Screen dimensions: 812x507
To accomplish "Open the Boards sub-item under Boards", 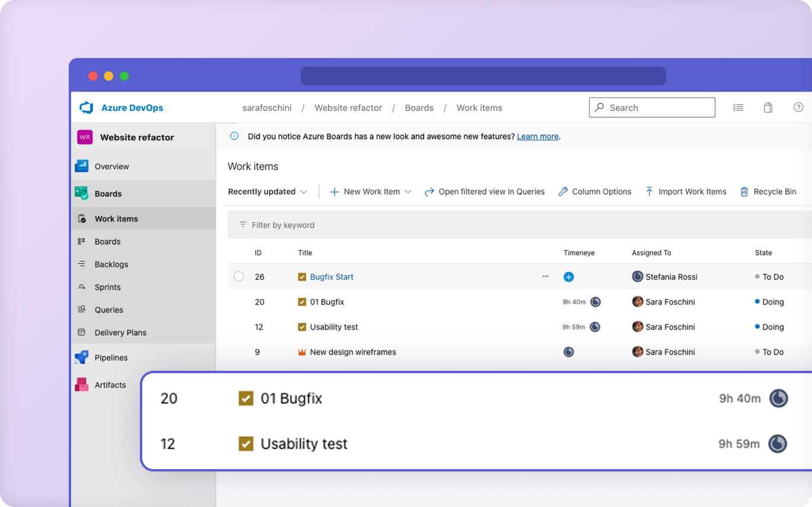I will (x=107, y=242).
